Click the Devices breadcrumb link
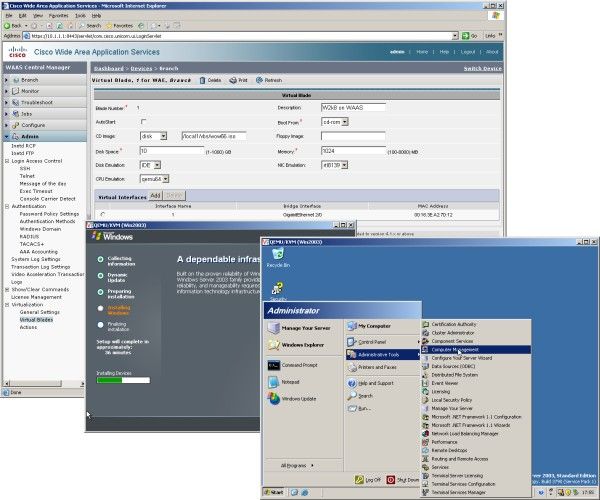This screenshot has height=500, width=600. [x=141, y=68]
